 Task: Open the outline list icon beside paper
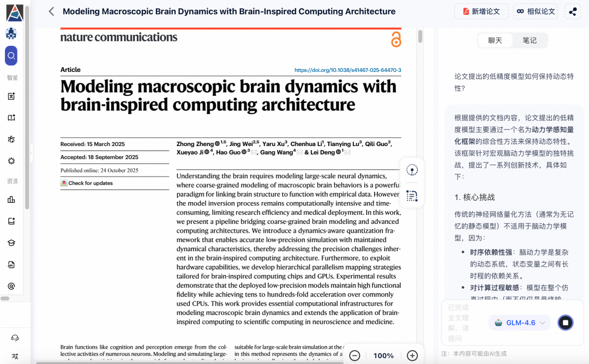click(x=412, y=196)
